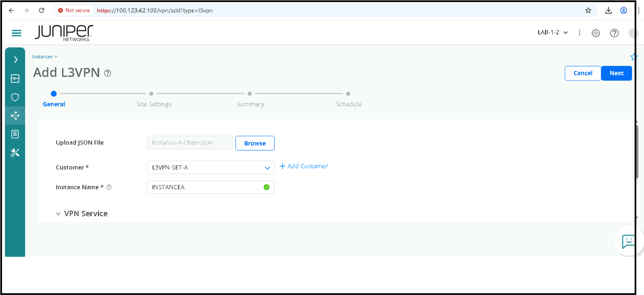Click the browser address bar URL
The width and height of the screenshot is (644, 295).
[155, 10]
